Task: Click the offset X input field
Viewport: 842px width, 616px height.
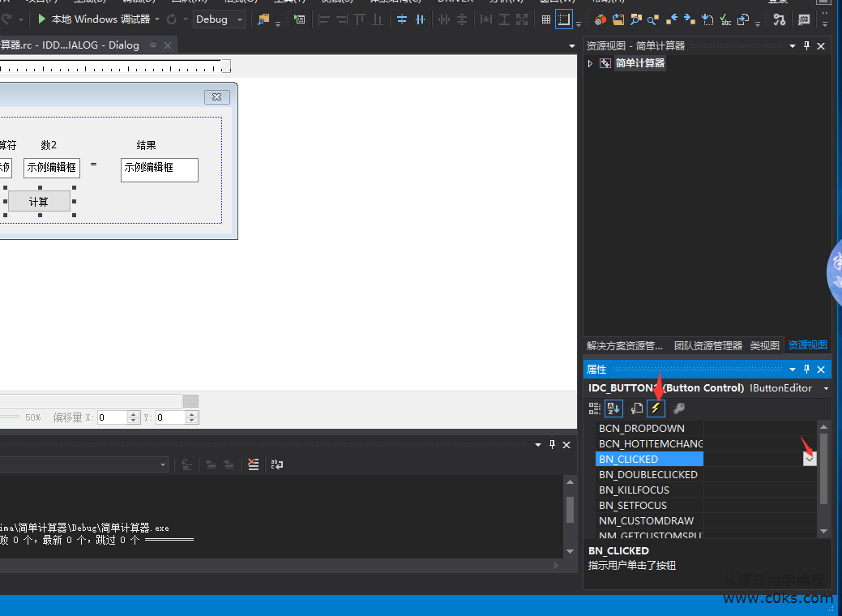Action: point(113,417)
